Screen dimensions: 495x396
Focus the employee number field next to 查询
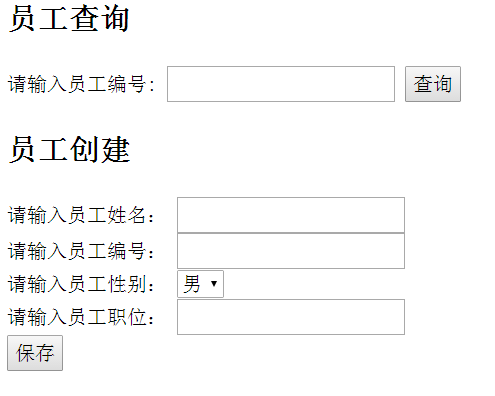[x=281, y=84]
